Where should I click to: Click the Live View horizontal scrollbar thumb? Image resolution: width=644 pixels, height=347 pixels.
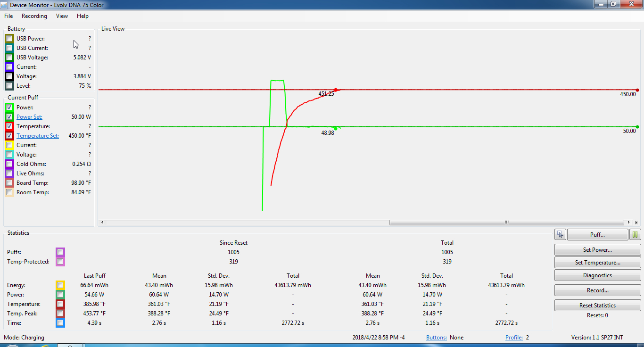[506, 222]
